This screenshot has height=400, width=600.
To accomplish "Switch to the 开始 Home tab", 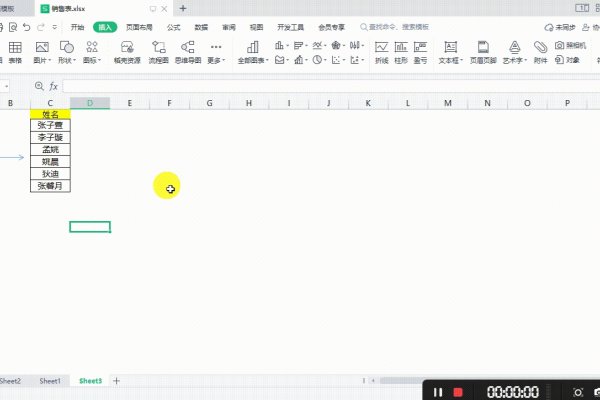I will (77, 27).
